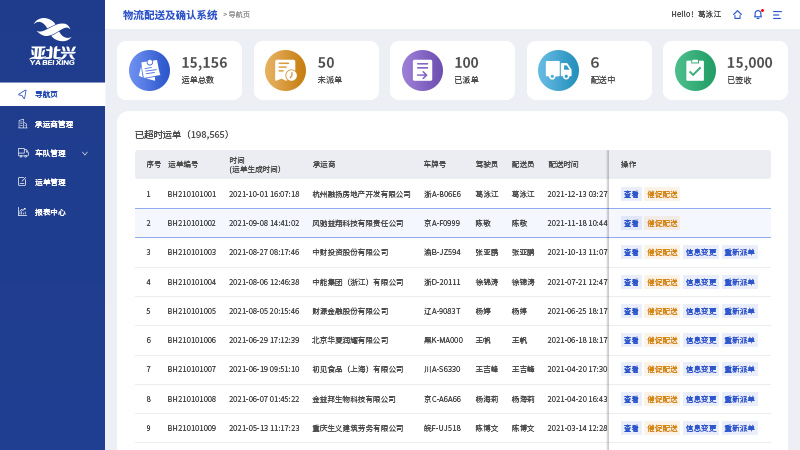Click the 15,000 已签收 value
800x450 pixels.
click(749, 63)
